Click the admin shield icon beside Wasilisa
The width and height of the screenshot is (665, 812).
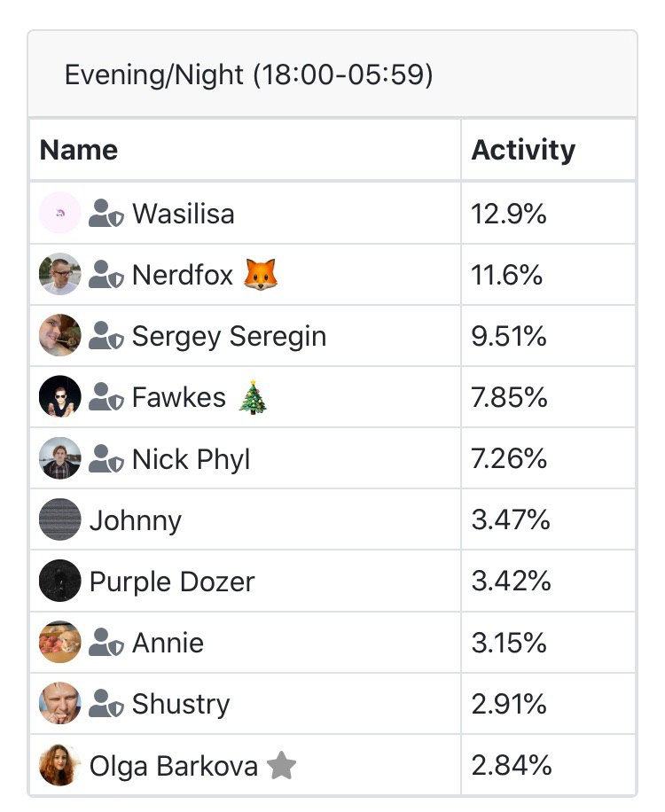pyautogui.click(x=106, y=214)
